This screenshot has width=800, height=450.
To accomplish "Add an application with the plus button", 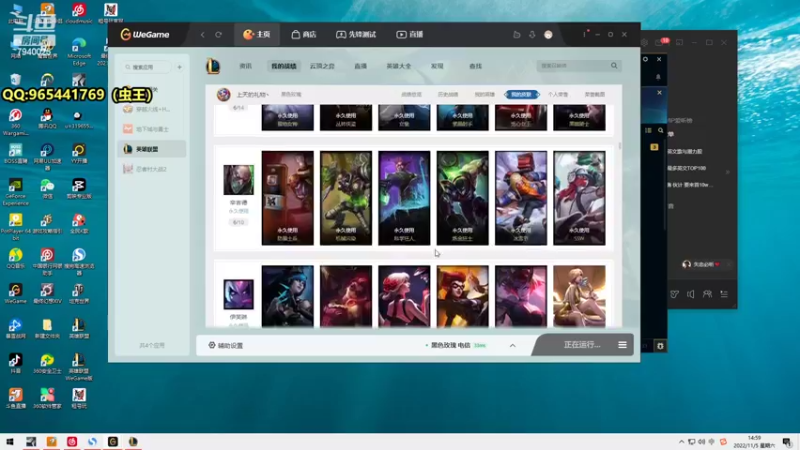I will (179, 67).
